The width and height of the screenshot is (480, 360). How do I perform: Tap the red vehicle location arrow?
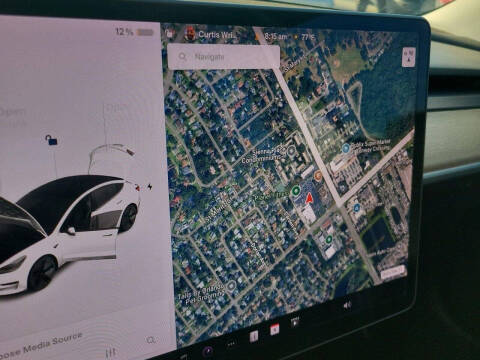click(x=309, y=198)
